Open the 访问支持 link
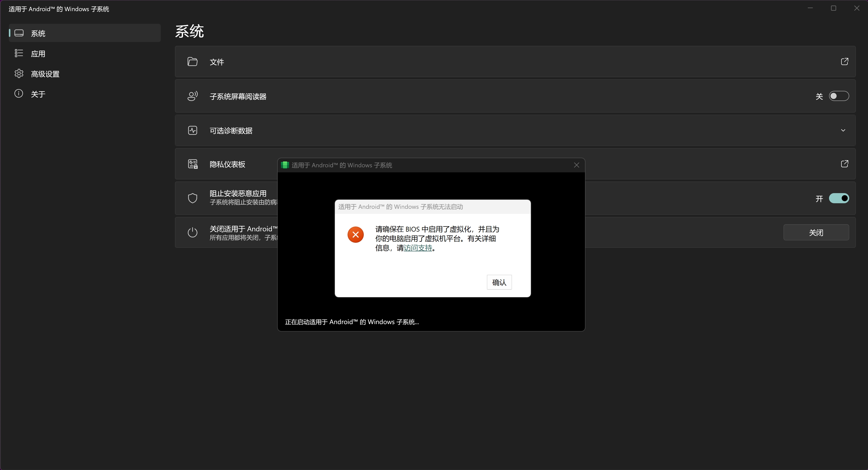Viewport: 868px width, 470px height. [x=418, y=248]
